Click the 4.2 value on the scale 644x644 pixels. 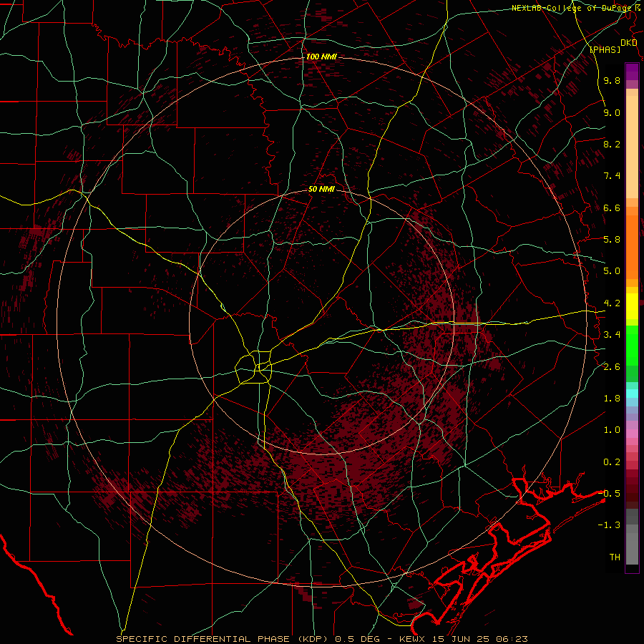coord(612,303)
